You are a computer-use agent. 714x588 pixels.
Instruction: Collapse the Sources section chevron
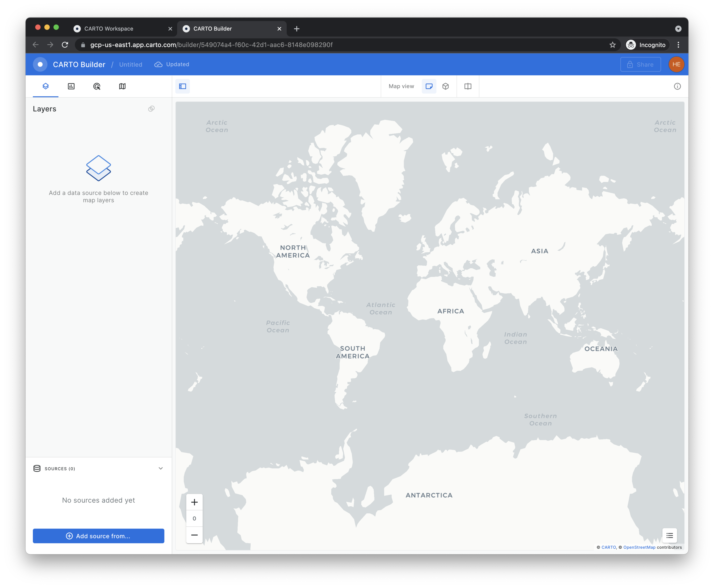(161, 468)
